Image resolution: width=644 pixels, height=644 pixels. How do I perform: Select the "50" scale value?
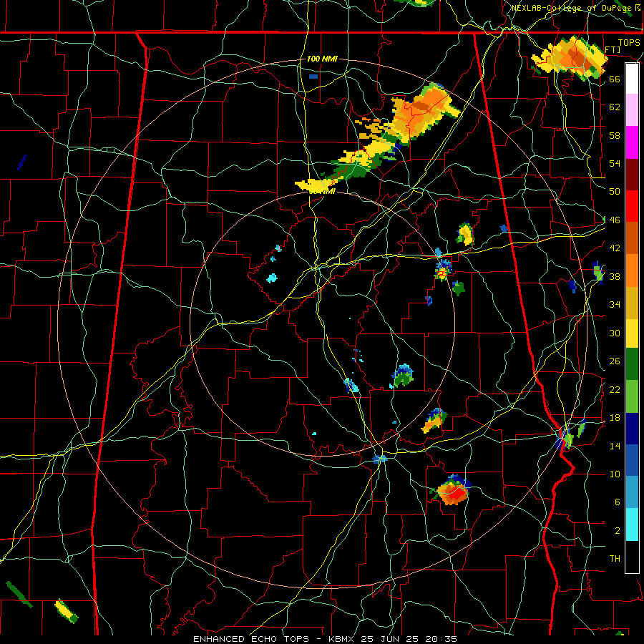pyautogui.click(x=615, y=191)
